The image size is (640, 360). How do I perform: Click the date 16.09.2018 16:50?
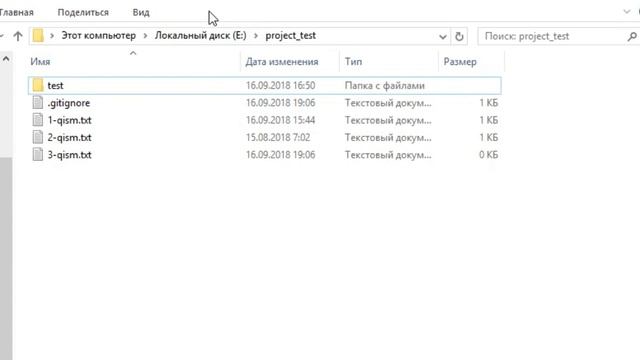tap(280, 85)
